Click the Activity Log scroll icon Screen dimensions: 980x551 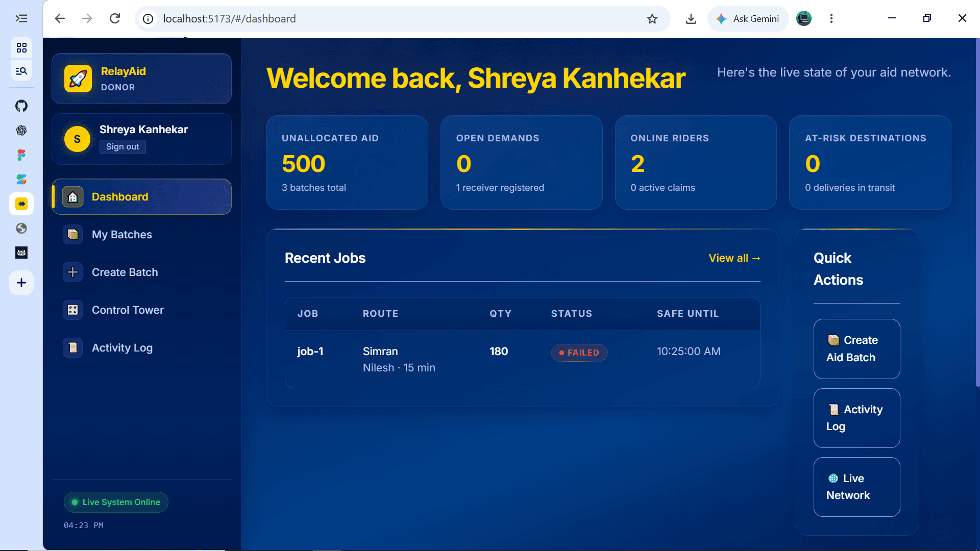(72, 348)
